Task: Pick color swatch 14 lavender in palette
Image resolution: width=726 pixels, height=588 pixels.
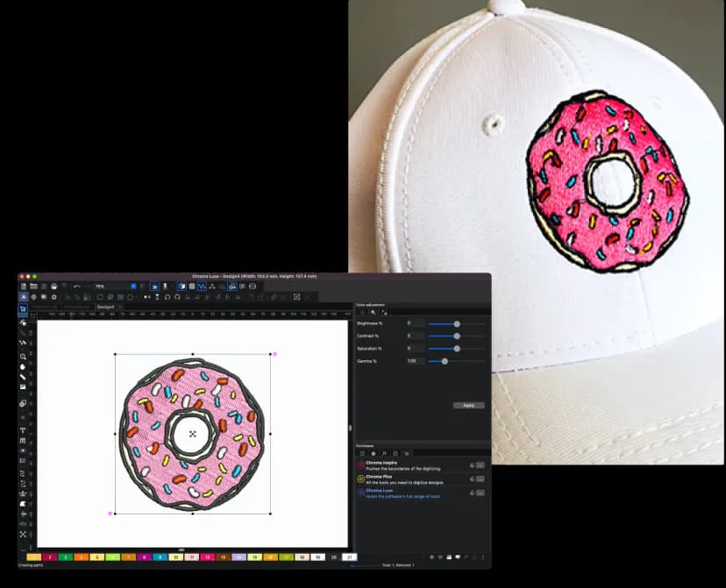Action: [x=238, y=557]
